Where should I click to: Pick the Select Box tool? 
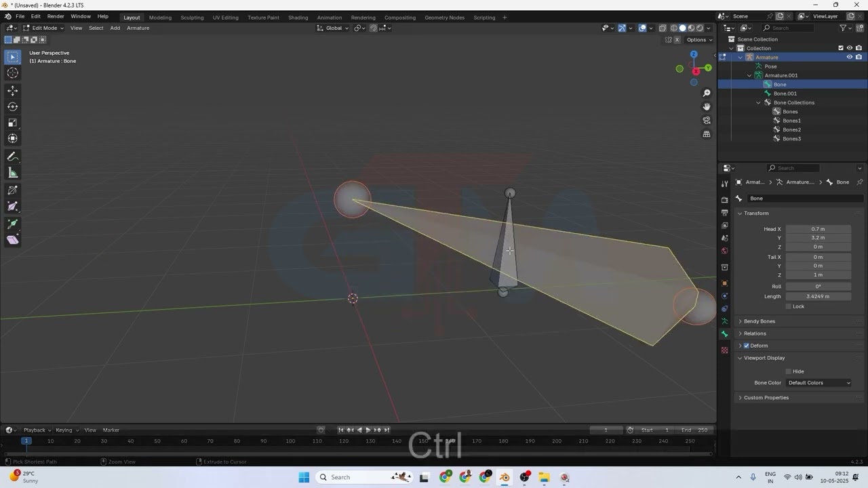coord(12,57)
